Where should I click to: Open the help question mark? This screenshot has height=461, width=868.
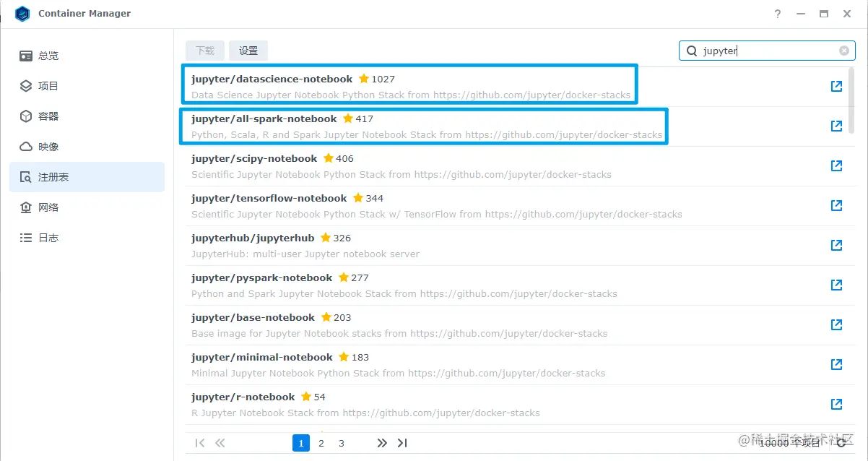click(778, 14)
